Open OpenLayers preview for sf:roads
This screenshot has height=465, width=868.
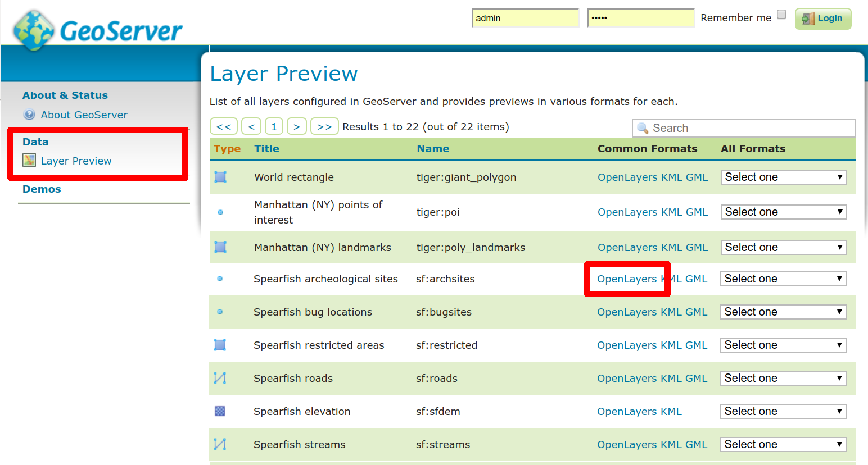(627, 378)
